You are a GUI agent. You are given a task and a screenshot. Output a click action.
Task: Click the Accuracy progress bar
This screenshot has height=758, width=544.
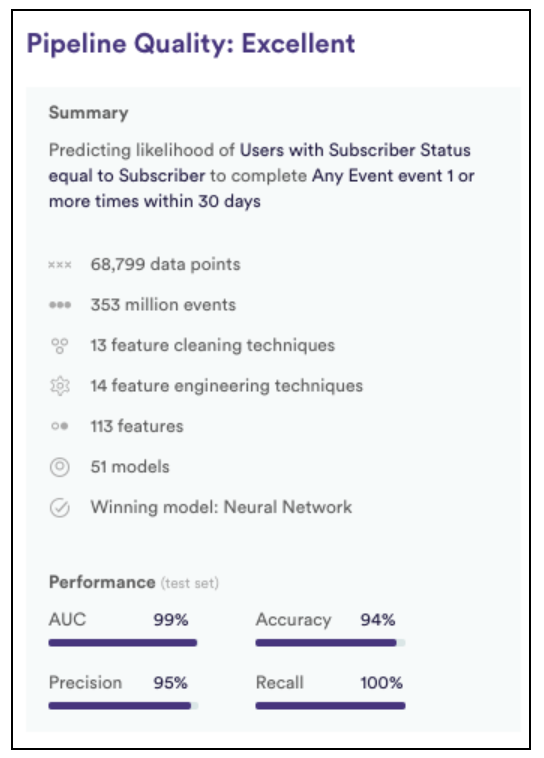(330, 642)
